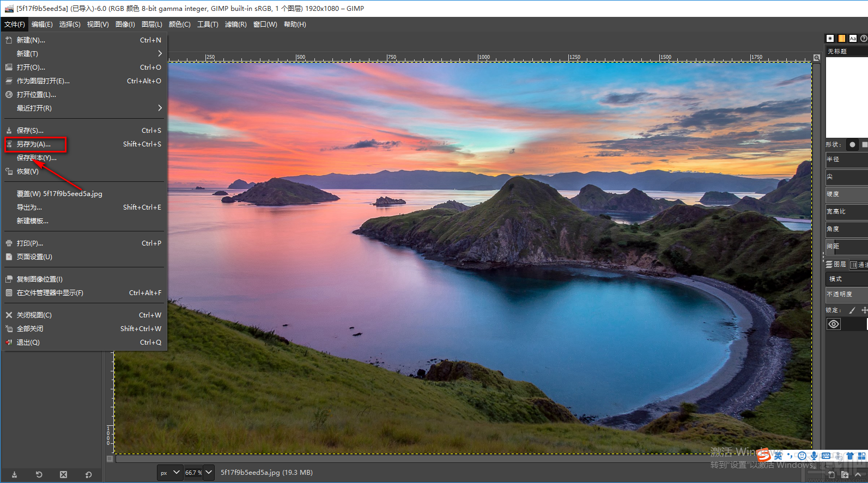Toggle the lock pixels brush icon
This screenshot has height=483, width=868.
pyautogui.click(x=852, y=310)
